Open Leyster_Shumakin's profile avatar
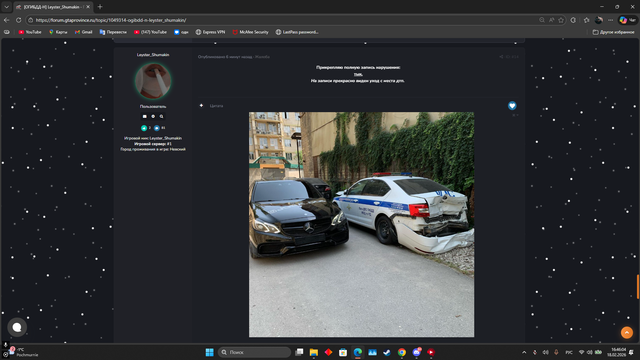Image resolution: width=640 pixels, height=360 pixels. pos(153,81)
